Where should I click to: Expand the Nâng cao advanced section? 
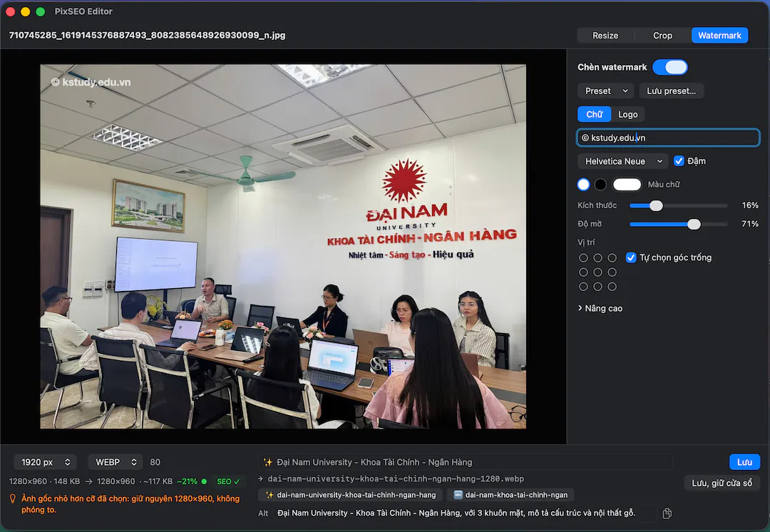tap(600, 309)
